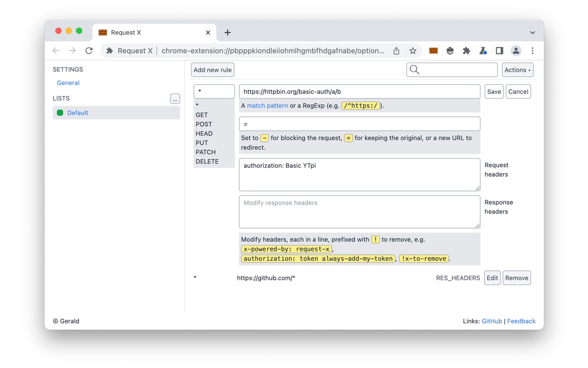This screenshot has width=588, height=368.
Task: Click the Tampermonkey-style face extension icon
Action: click(450, 51)
